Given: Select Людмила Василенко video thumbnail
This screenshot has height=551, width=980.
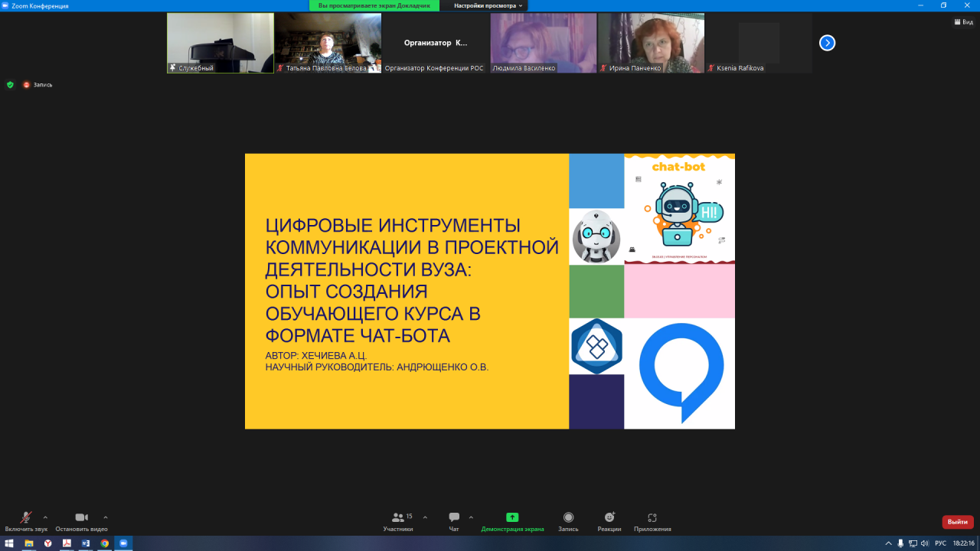Looking at the screenshot, I should [544, 43].
